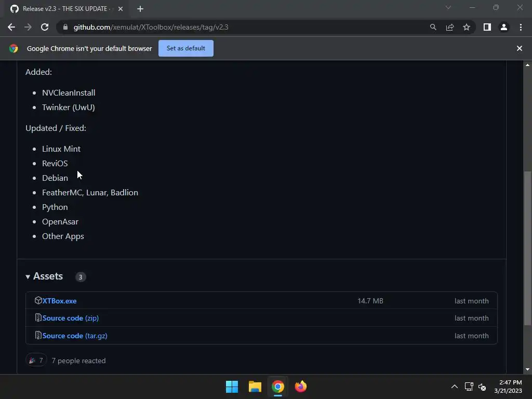
Task: Click the Twinker (UwU) list item
Action: coord(69,107)
